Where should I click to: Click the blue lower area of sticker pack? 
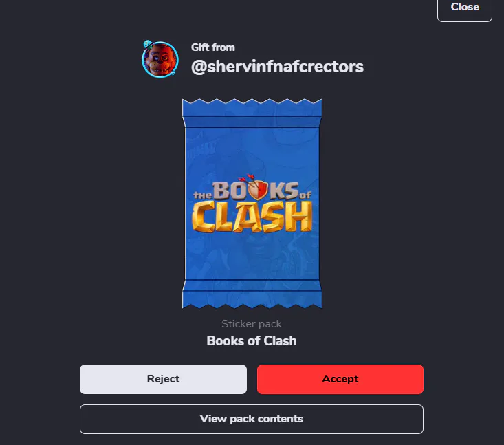click(x=252, y=257)
